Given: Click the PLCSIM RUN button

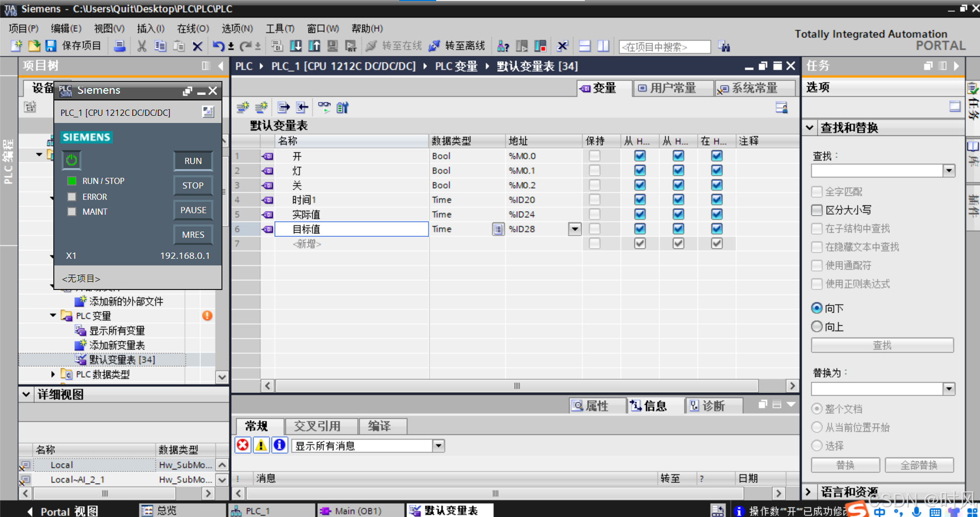Looking at the screenshot, I should pos(193,161).
